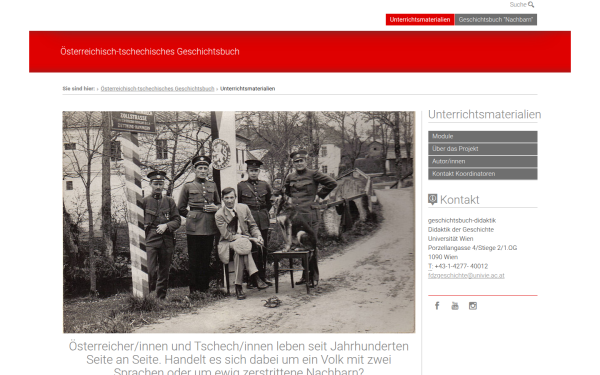Open the Autor/innen menu item
The width and height of the screenshot is (600, 375).
click(x=483, y=161)
